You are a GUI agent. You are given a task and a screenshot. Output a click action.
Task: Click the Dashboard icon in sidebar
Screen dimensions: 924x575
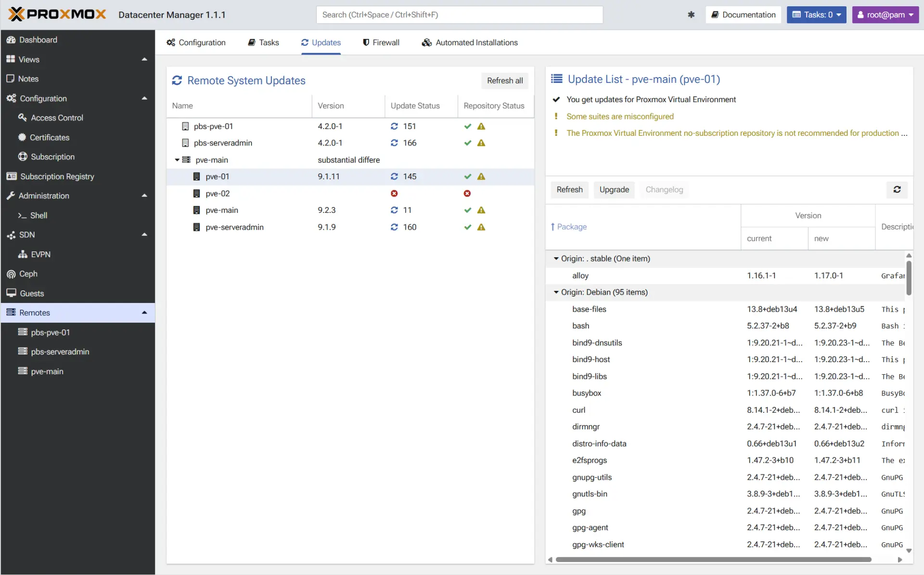click(11, 40)
